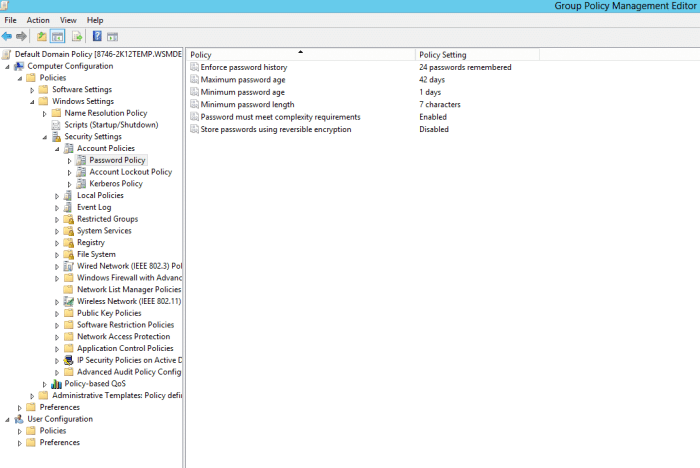Viewport: 700px width, 468px height.
Task: Click the Back arrow toolbar icon
Action: tap(7, 37)
